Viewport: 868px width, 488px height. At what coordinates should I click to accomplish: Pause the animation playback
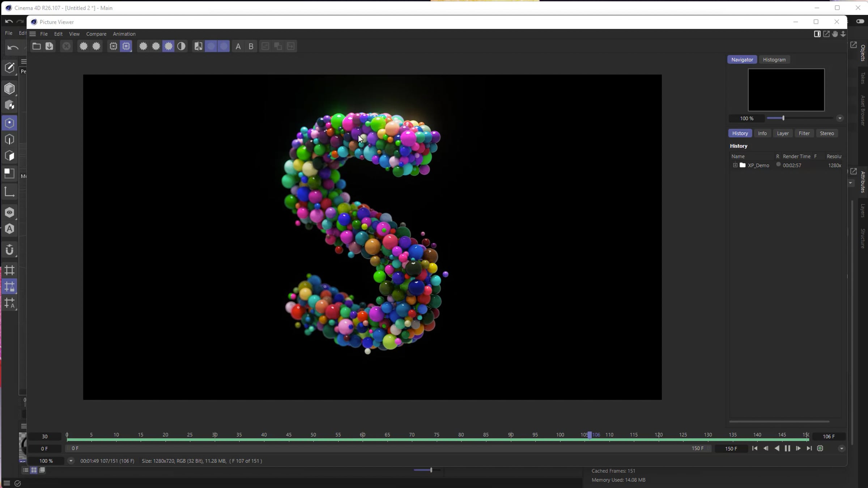click(x=787, y=448)
